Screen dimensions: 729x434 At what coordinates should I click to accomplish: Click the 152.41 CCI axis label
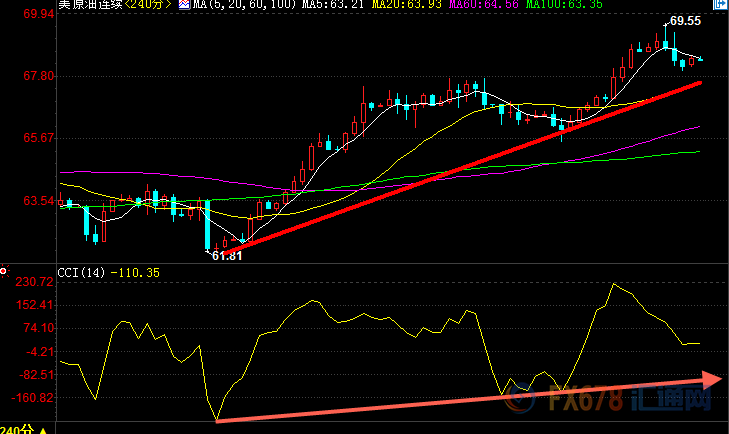click(34, 305)
